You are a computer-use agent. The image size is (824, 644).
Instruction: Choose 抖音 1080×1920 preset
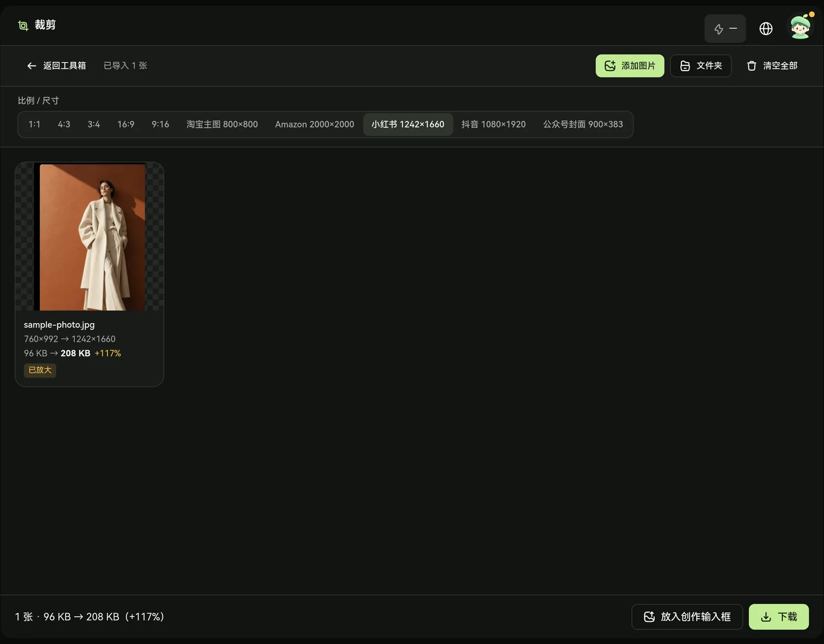point(493,125)
